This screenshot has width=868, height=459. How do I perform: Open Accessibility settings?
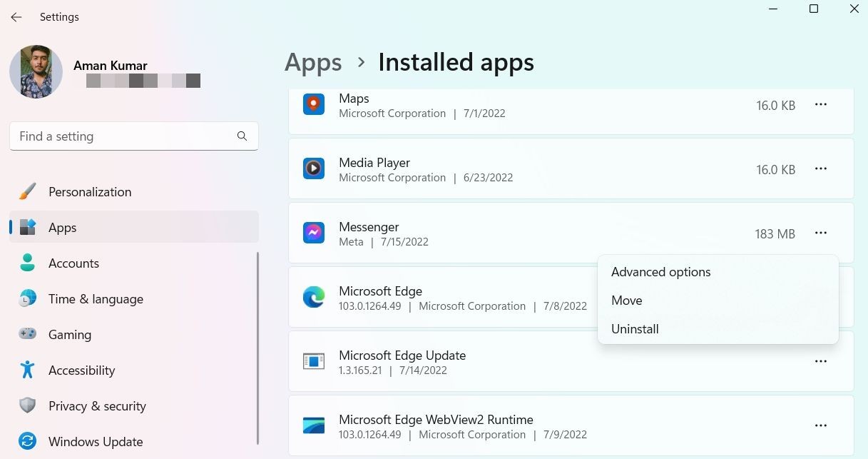click(x=134, y=370)
